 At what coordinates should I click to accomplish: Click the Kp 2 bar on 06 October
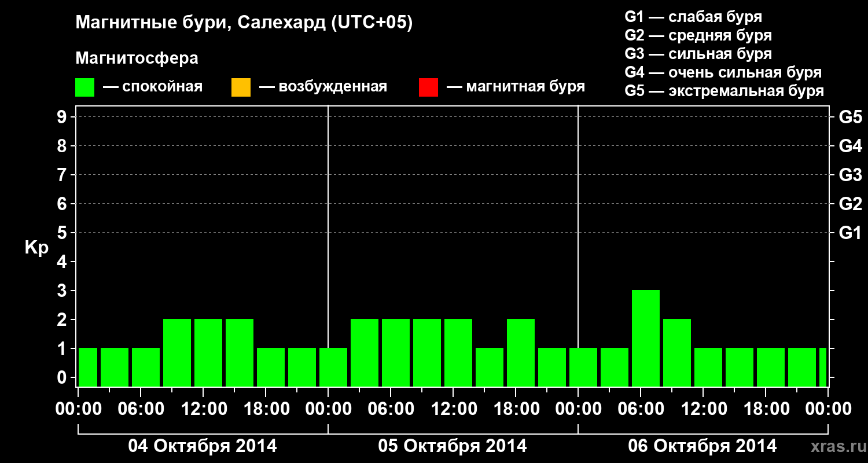pyautogui.click(x=677, y=353)
